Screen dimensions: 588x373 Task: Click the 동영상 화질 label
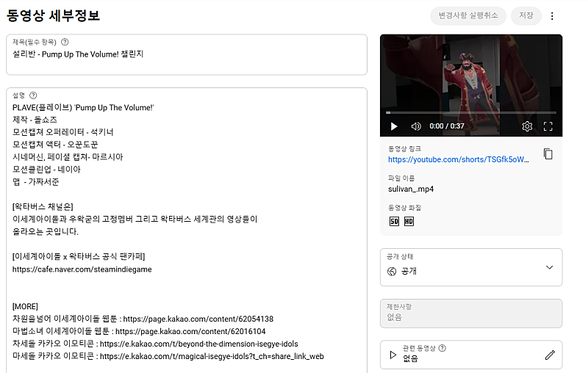(405, 208)
